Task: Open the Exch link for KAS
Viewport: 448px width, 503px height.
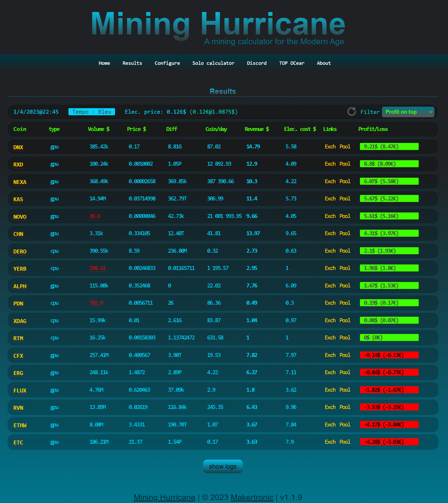Action: point(330,199)
